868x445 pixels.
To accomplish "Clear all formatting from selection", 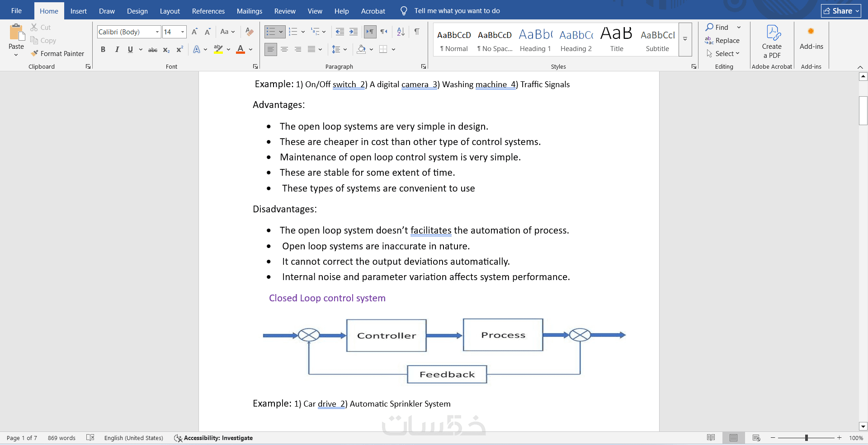I will [x=250, y=32].
